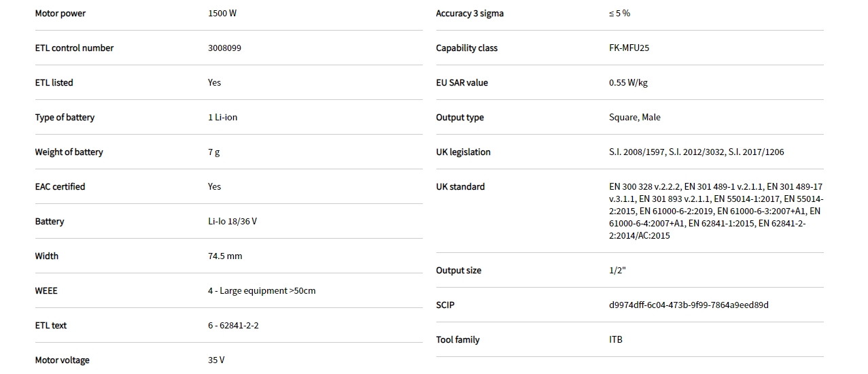Click the 1 Li-ion battery value
This screenshot has width=868, height=374.
(x=223, y=118)
